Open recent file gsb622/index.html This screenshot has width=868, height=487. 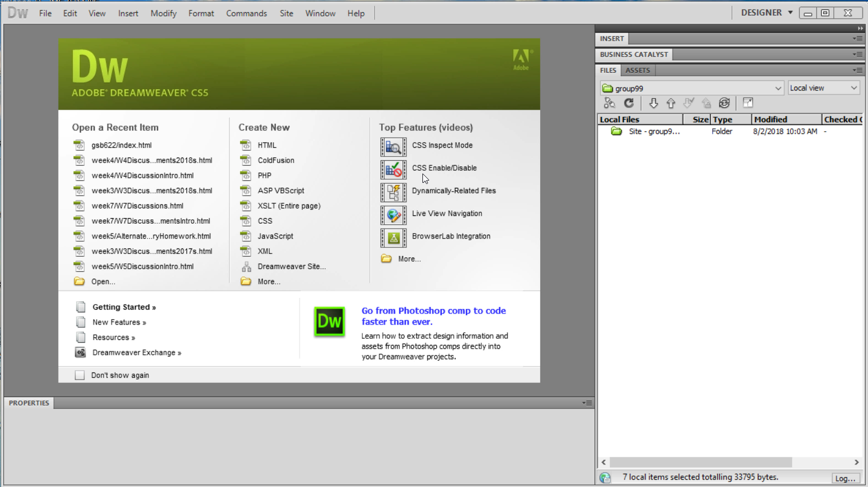pos(121,145)
